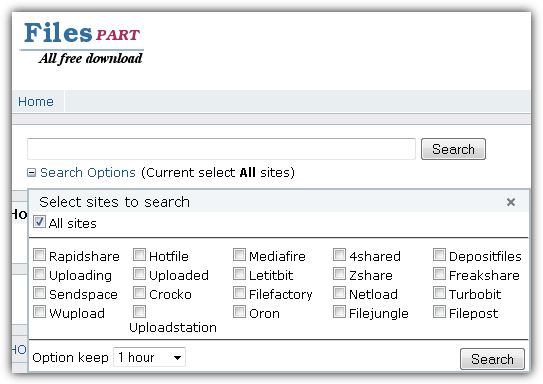Check the 4shared site option
The height and width of the screenshot is (384, 543).
click(x=339, y=254)
